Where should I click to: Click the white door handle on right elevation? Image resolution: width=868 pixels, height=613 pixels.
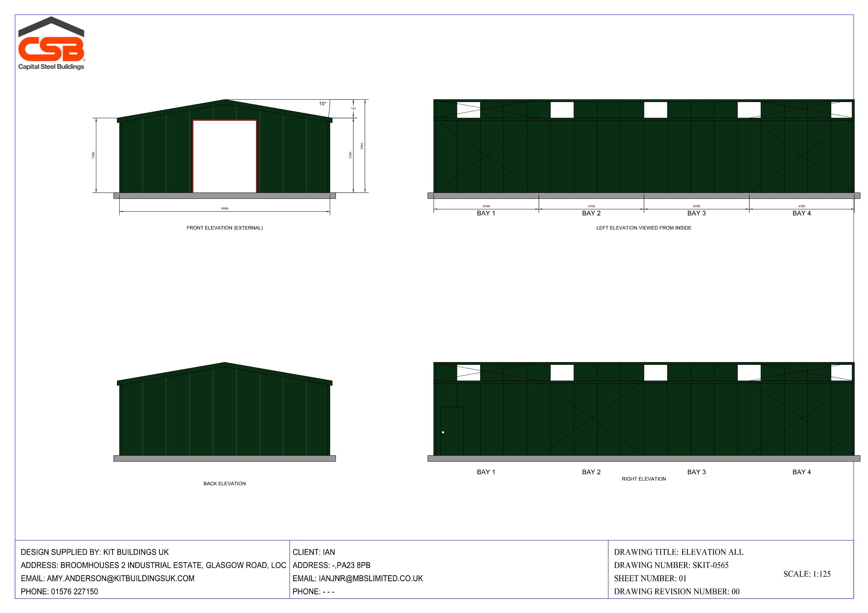[443, 432]
